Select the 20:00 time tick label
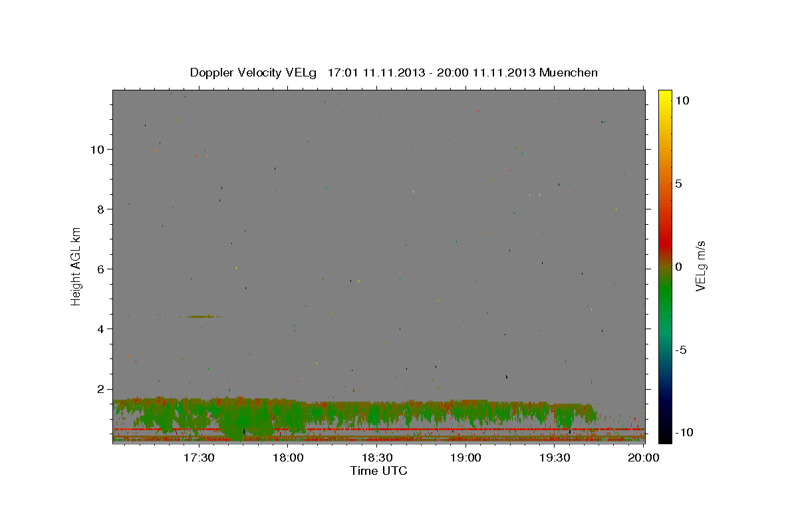This screenshot has width=798, height=532. (x=643, y=458)
